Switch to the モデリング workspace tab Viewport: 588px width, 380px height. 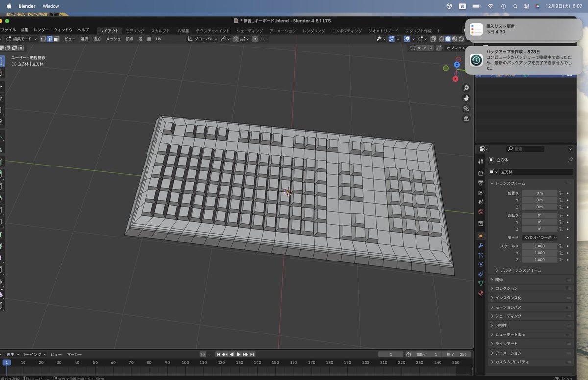tap(135, 31)
